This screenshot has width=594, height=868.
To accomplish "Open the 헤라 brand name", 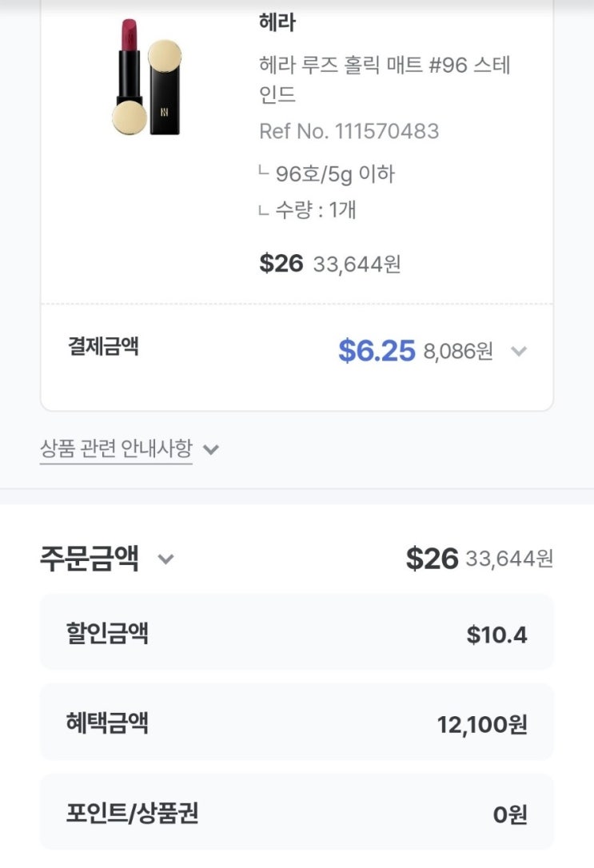I will [277, 23].
